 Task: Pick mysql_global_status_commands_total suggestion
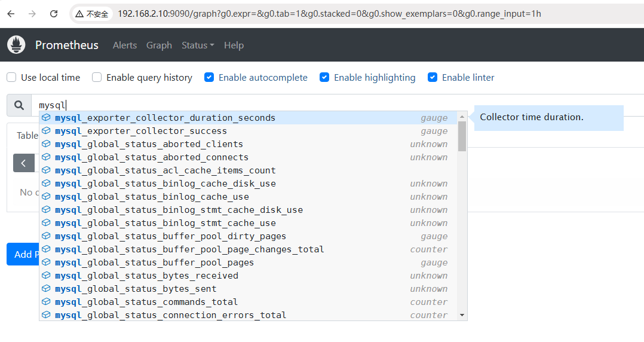click(x=248, y=302)
